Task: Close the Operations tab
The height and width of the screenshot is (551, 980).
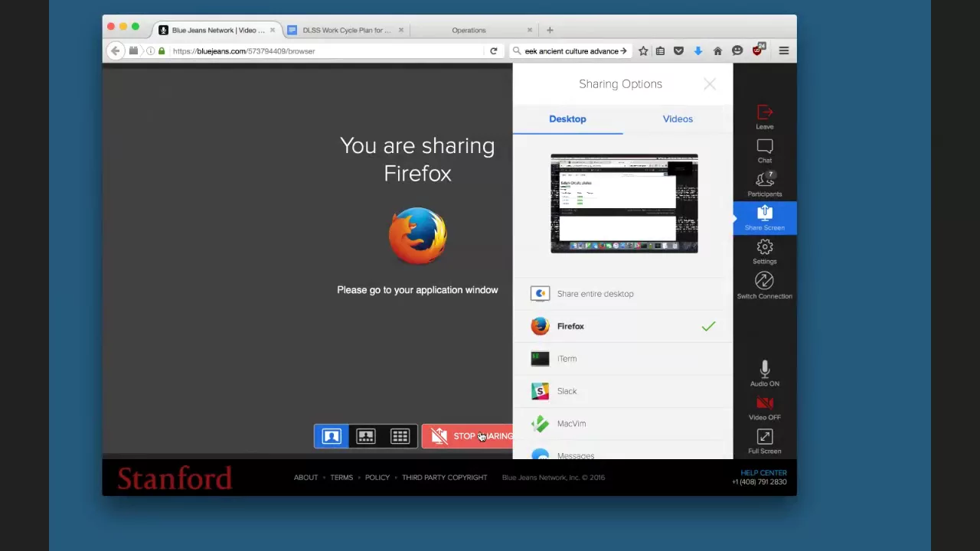Action: [x=529, y=30]
